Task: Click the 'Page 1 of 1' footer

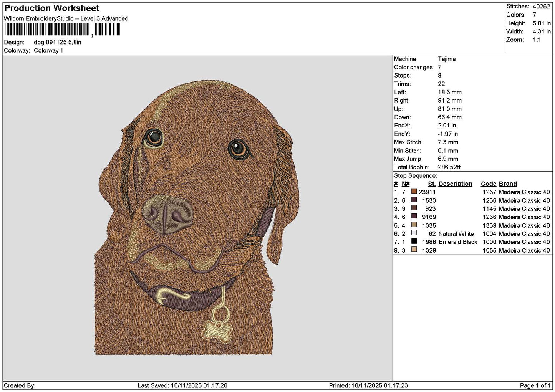Action: click(535, 385)
